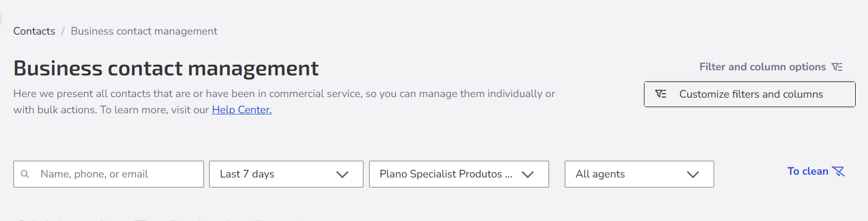
Task: Click the filter icon beside 'Filter and column options'
Action: (837, 67)
